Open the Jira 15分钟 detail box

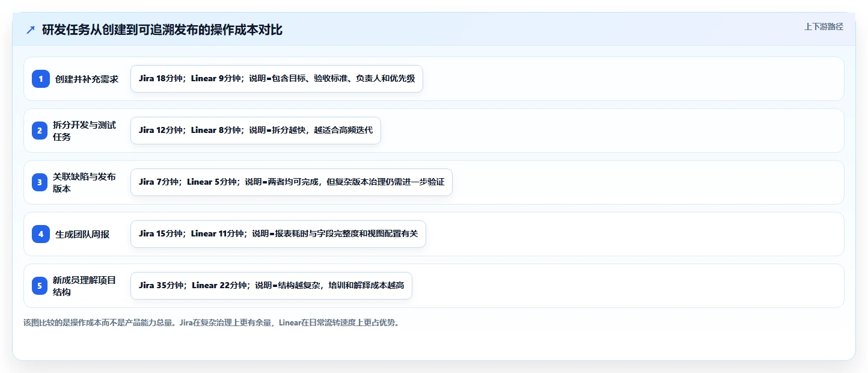pyautogui.click(x=278, y=234)
